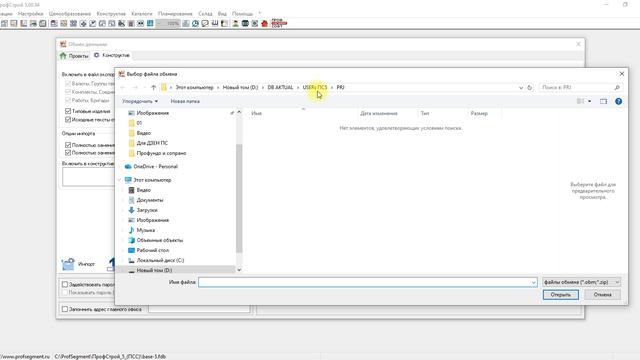Click Новая папка button
This screenshot has width=640, height=360.
[x=185, y=101]
